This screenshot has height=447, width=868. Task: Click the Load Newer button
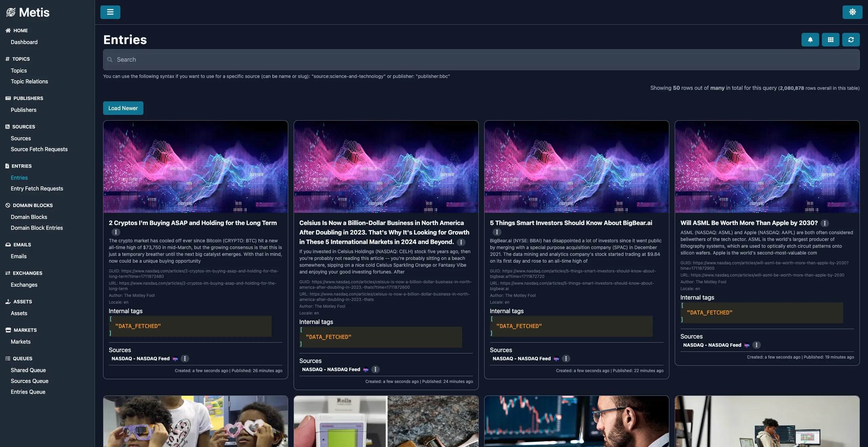pos(123,108)
